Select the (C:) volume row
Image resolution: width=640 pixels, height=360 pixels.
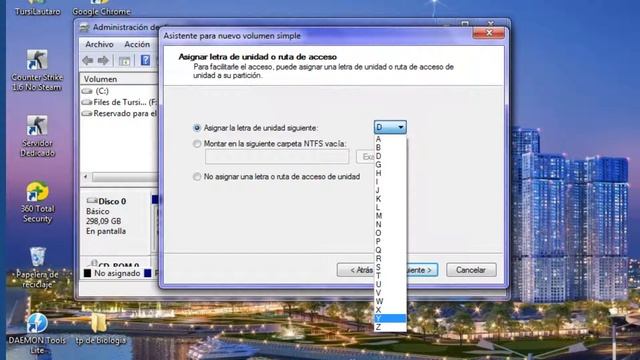click(119, 91)
